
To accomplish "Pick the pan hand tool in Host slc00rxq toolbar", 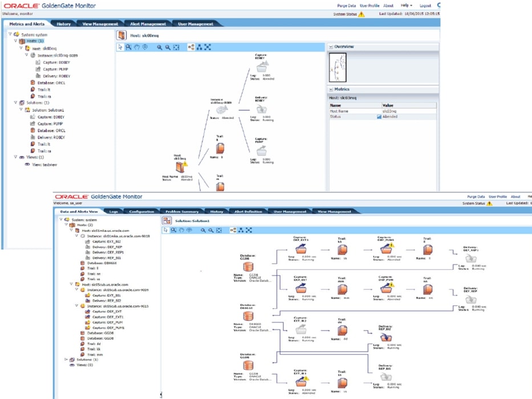I will pos(137,47).
